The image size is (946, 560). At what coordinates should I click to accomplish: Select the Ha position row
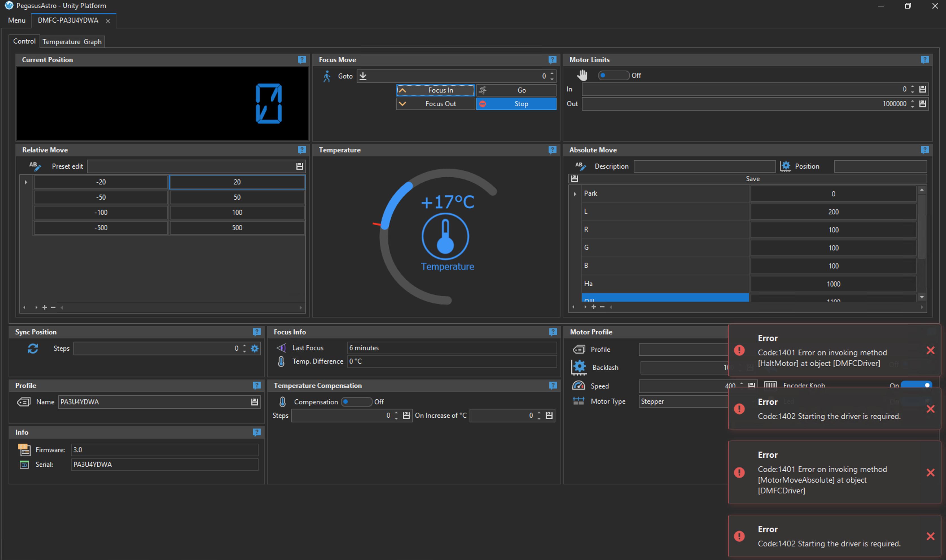tap(665, 284)
